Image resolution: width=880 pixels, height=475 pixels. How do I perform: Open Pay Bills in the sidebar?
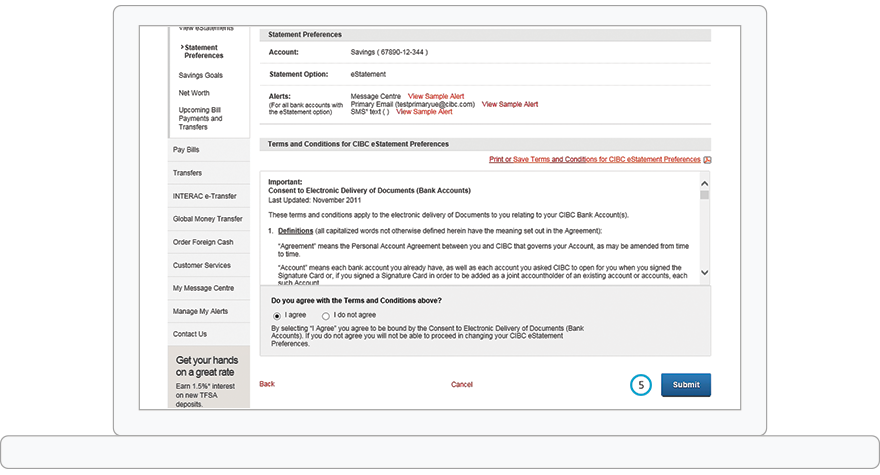click(x=186, y=150)
